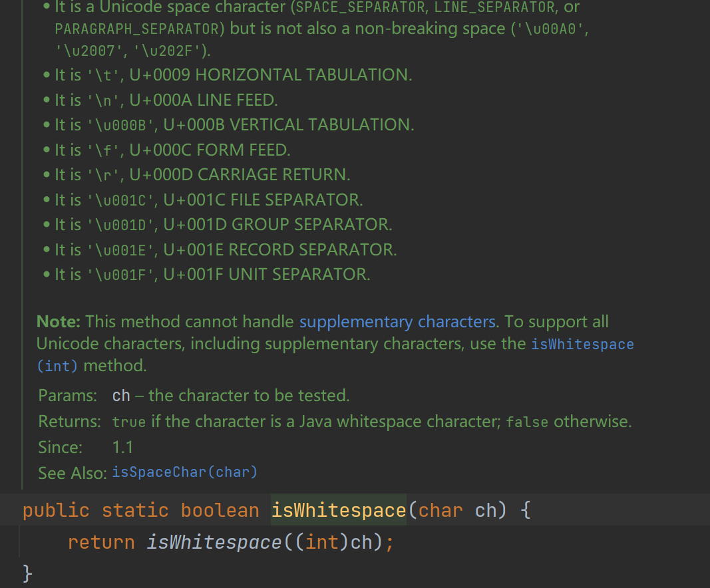Click the Since: label in the docs
Screen dimensions: 710x588
[x=61, y=447]
